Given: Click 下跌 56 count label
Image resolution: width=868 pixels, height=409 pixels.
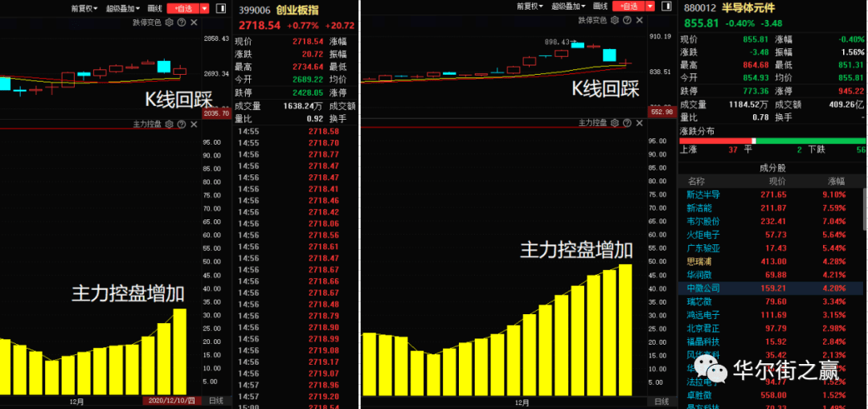Looking at the screenshot, I should pyautogui.click(x=837, y=150).
